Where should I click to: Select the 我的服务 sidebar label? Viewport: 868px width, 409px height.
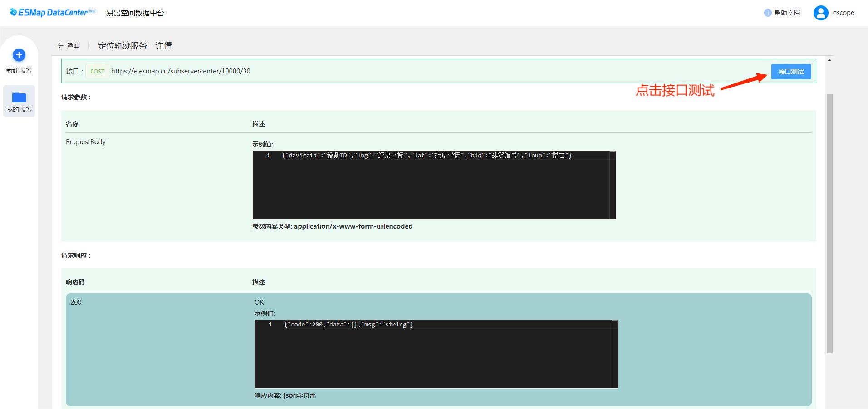(x=19, y=109)
